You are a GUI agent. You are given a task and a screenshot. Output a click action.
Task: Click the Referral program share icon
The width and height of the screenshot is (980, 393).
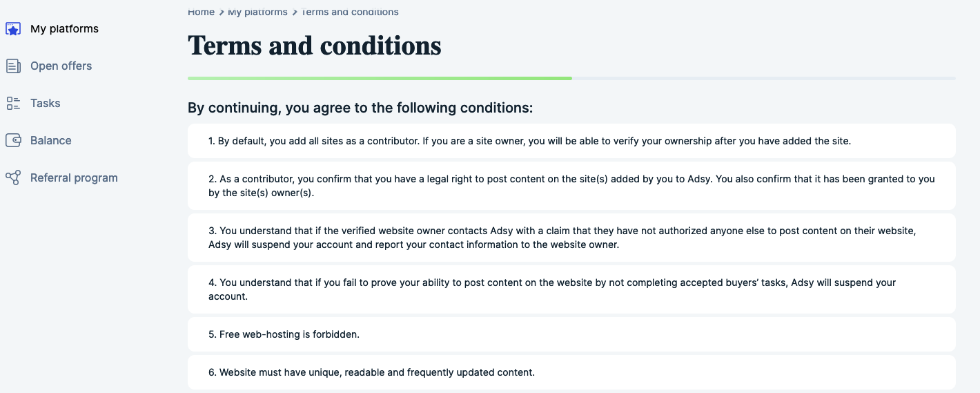[13, 178]
